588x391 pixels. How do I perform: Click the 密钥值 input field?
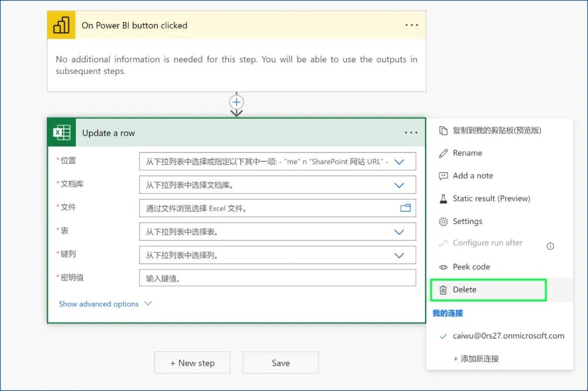click(278, 278)
